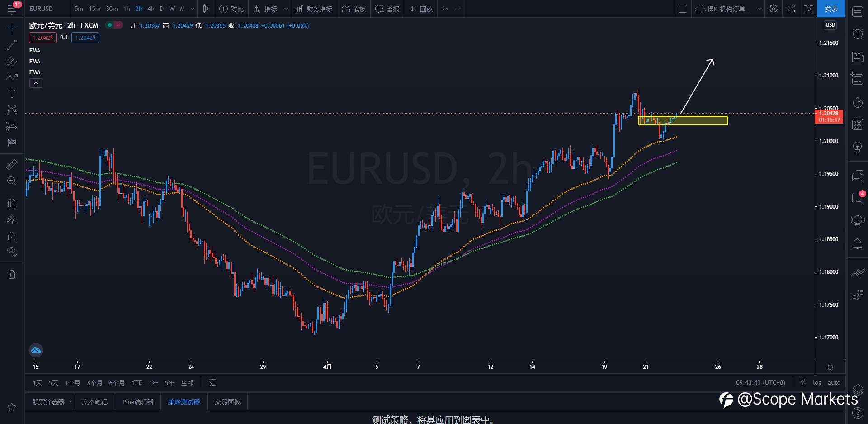868x424 pixels.
Task: Switch to the 4h timeframe
Action: point(151,9)
